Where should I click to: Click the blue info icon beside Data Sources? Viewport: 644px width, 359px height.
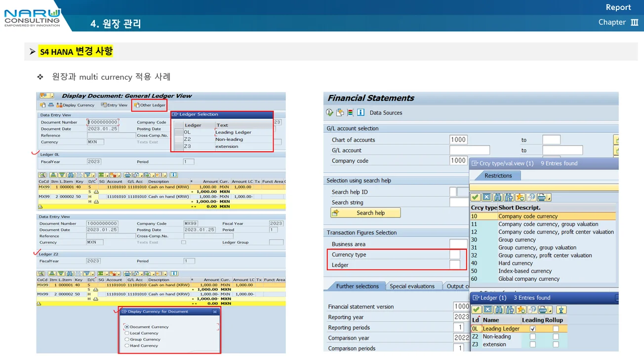coord(361,113)
